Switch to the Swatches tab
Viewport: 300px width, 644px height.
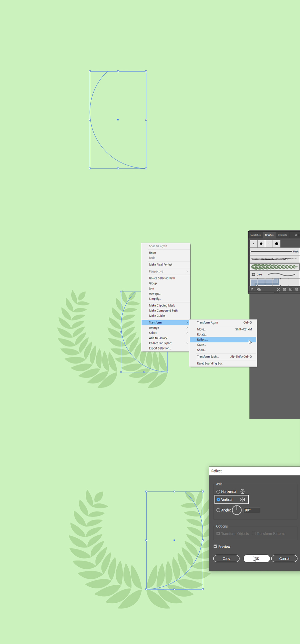[256, 235]
